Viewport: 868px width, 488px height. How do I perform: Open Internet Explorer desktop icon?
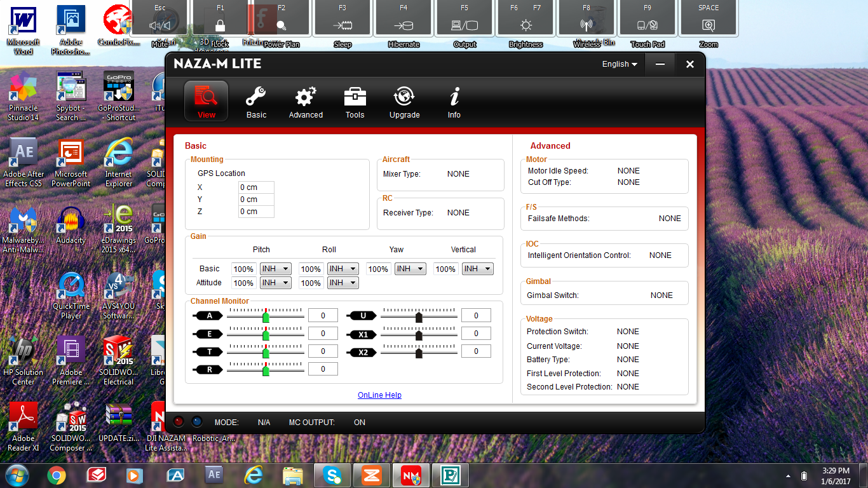pyautogui.click(x=119, y=163)
